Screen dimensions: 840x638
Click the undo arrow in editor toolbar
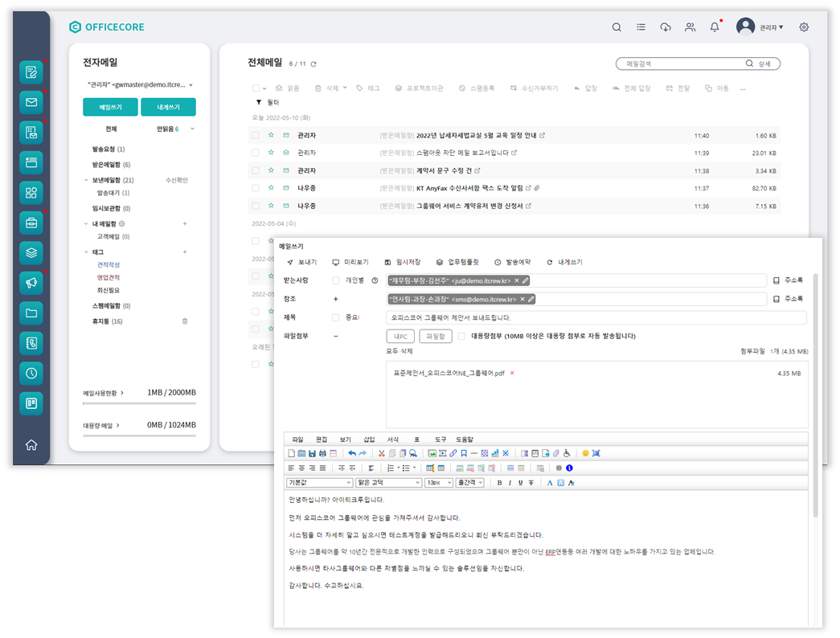(x=352, y=453)
